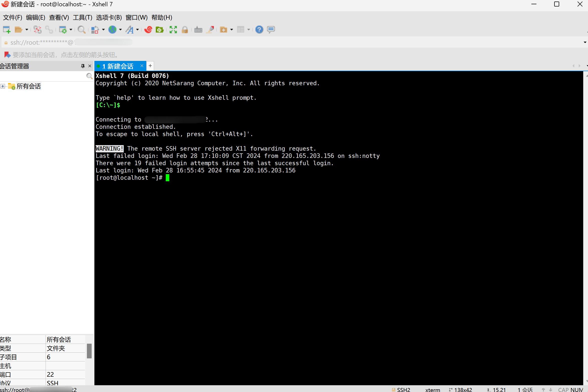Click the red bookmark arrow to add session

(x=7, y=55)
